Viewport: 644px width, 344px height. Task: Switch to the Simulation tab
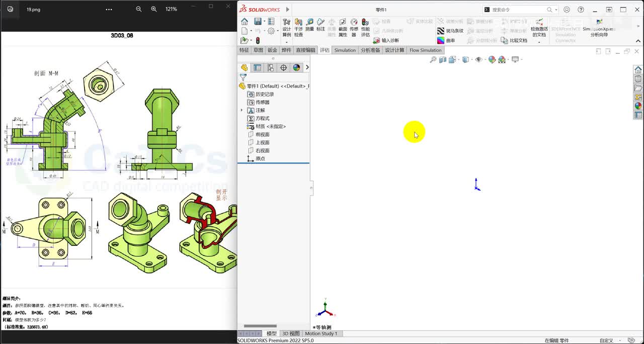point(345,50)
